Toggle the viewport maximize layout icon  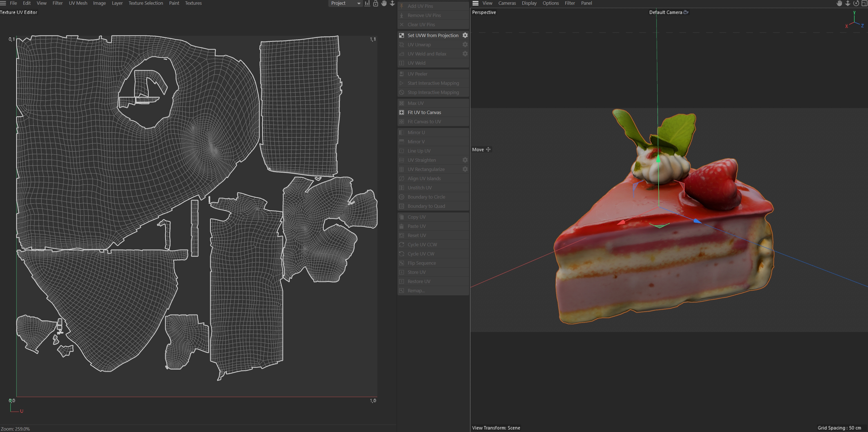click(x=864, y=3)
